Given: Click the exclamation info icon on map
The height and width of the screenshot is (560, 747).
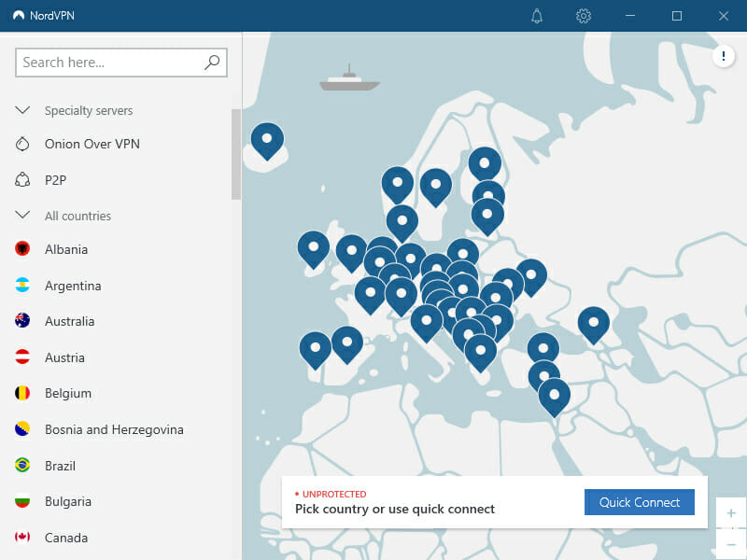Looking at the screenshot, I should click(x=723, y=56).
